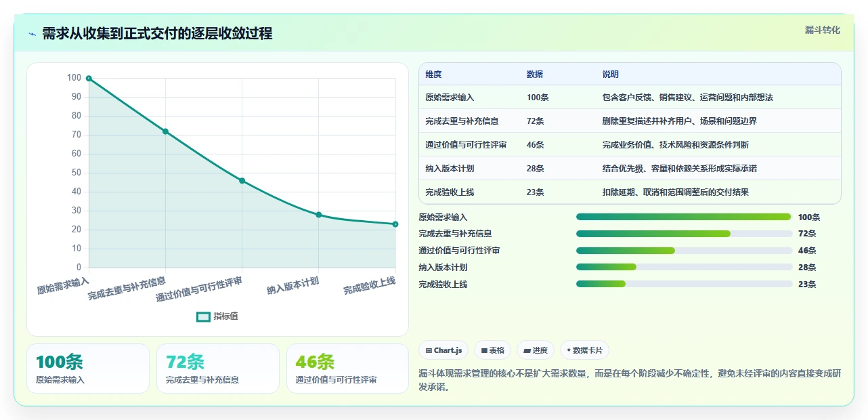
Task: Click the table cell reading 46条
Action: click(x=536, y=145)
